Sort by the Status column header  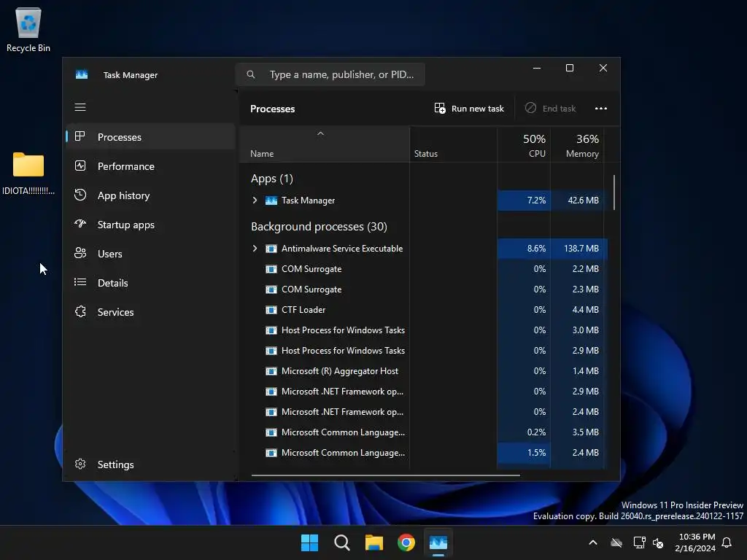[453, 145]
